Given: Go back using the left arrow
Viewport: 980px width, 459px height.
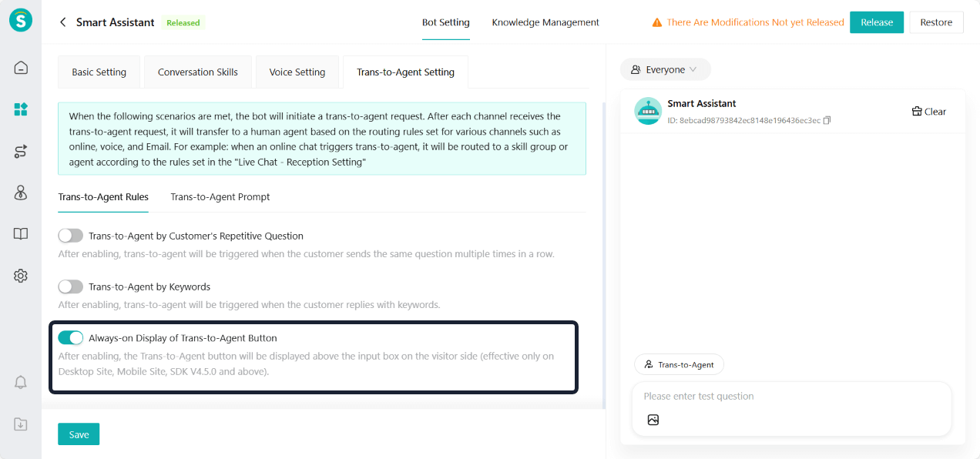Looking at the screenshot, I should [63, 22].
